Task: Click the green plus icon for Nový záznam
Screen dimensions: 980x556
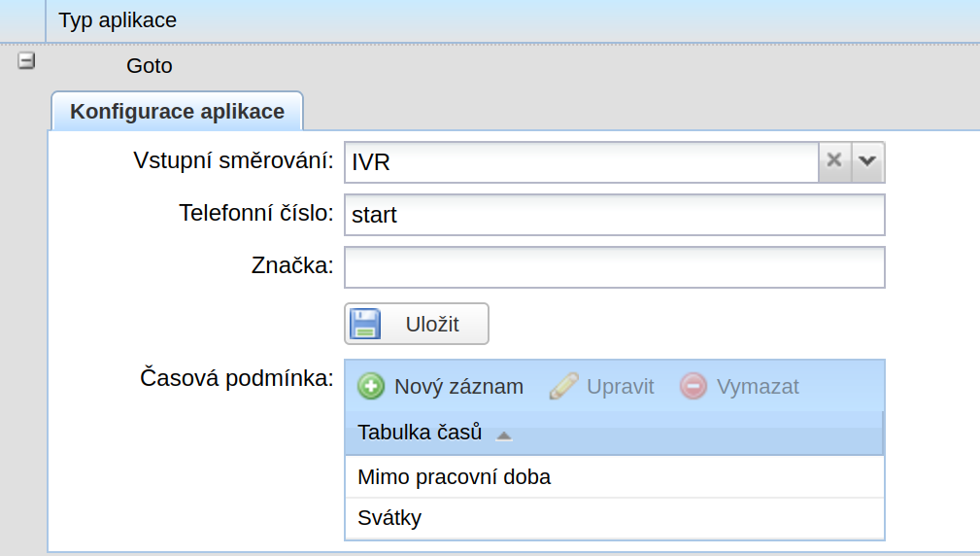Action: (x=371, y=387)
